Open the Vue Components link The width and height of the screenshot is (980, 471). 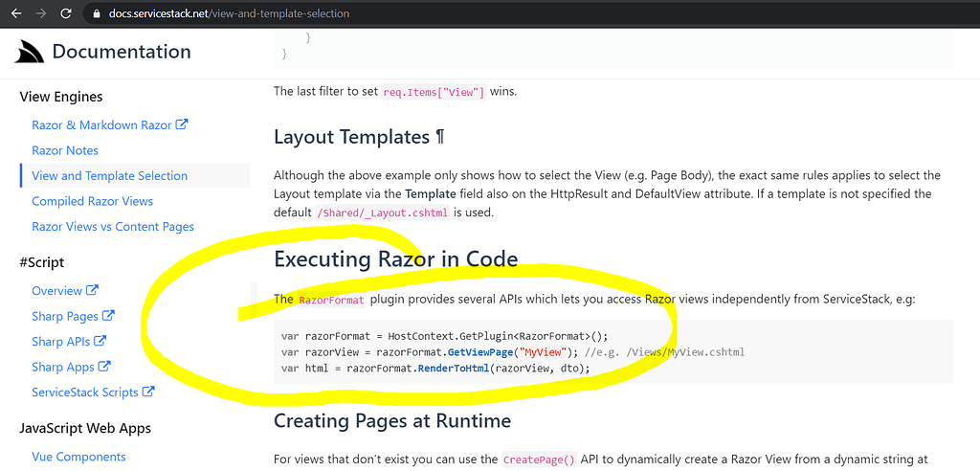coord(78,457)
